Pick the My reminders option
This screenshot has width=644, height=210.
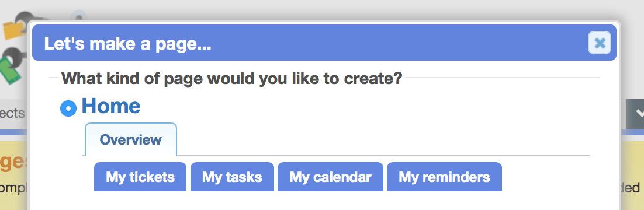coord(444,177)
